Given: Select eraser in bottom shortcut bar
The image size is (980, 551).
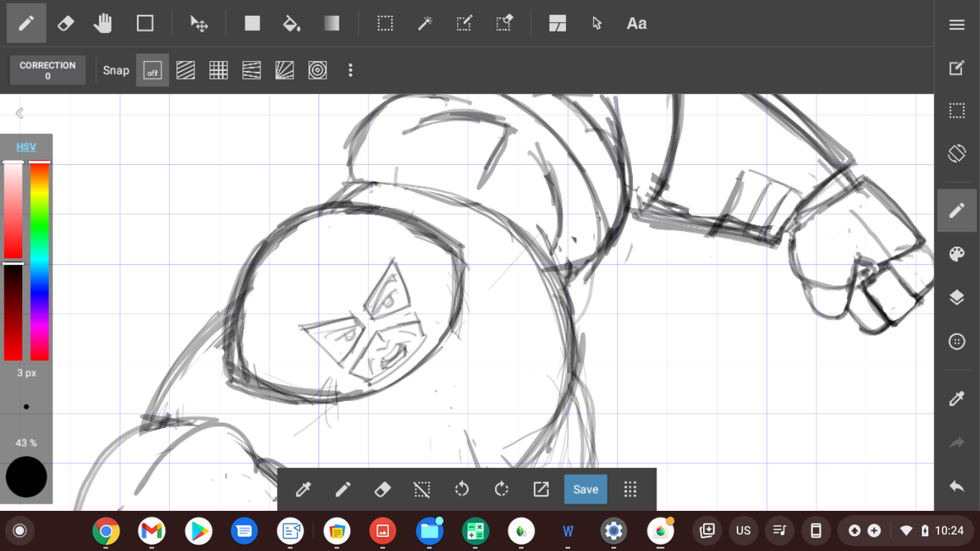Looking at the screenshot, I should [382, 489].
